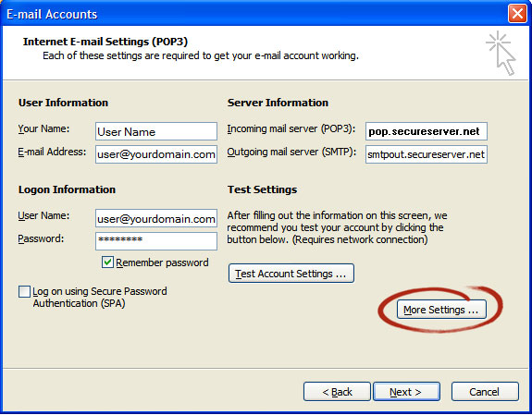Screen dimensions: 532x415
Task: Focus the Password field
Action: click(156, 241)
